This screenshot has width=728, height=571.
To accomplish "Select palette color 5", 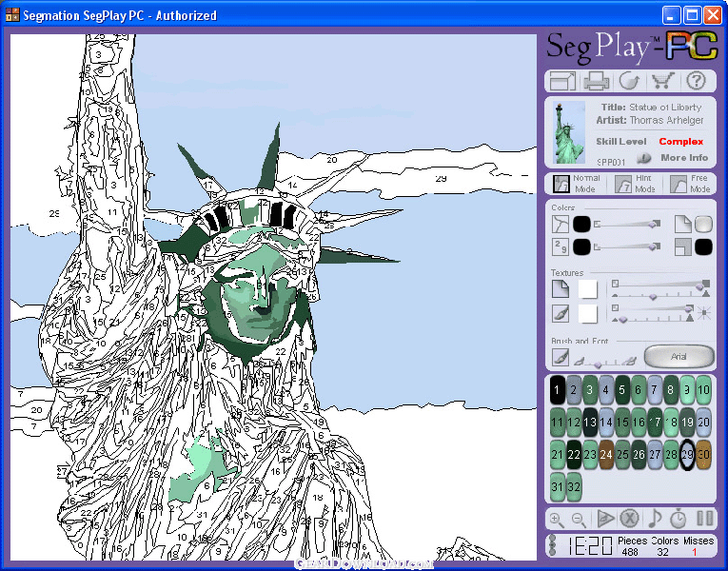I will [622, 390].
